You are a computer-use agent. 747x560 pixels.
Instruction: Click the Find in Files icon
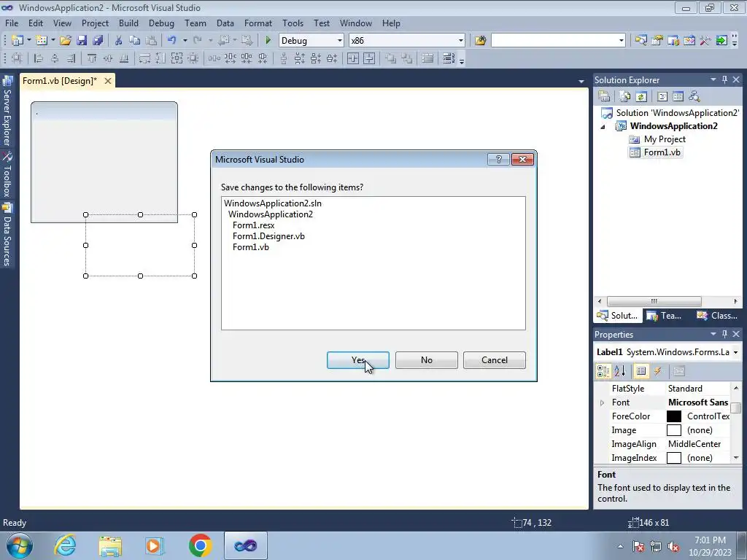click(x=480, y=41)
